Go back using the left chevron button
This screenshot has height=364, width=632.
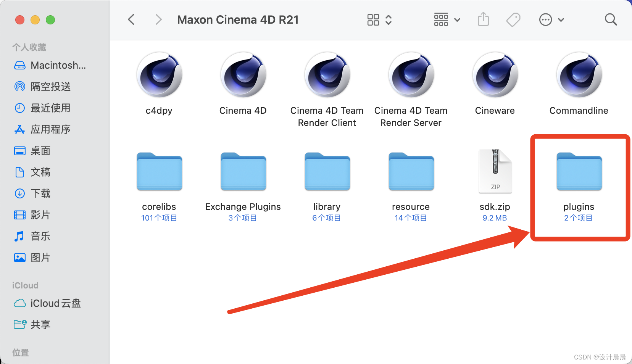131,19
